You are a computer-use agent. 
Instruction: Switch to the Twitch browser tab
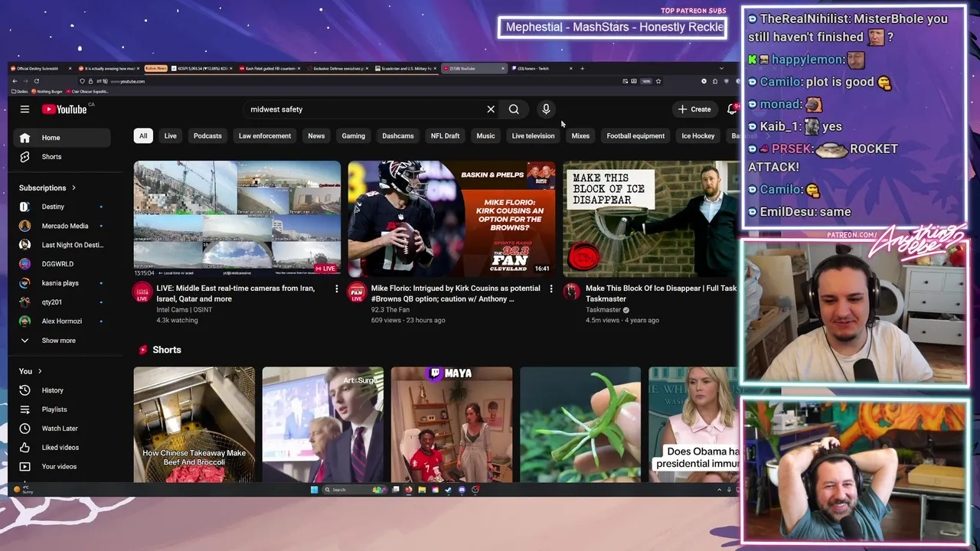pyautogui.click(x=542, y=68)
